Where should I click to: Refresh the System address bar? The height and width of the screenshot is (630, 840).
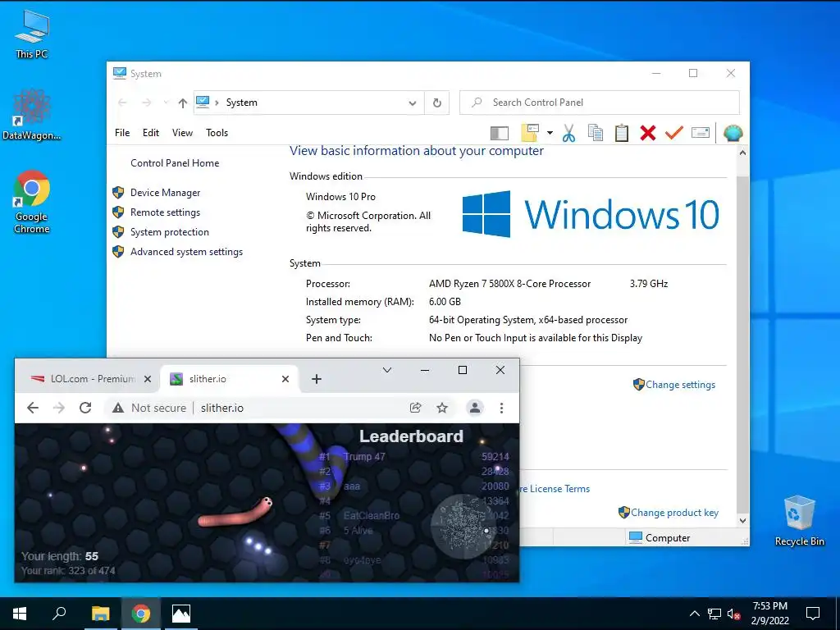437,103
